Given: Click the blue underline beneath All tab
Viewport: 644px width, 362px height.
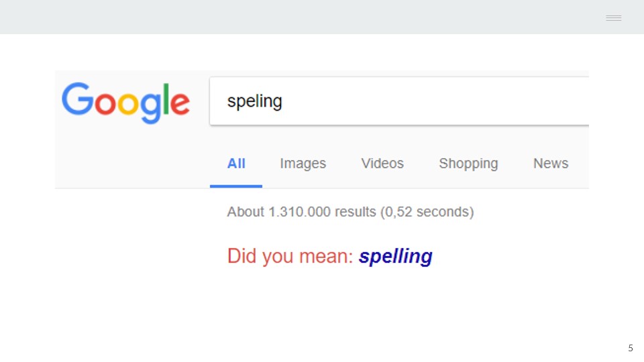Looking at the screenshot, I should click(236, 186).
